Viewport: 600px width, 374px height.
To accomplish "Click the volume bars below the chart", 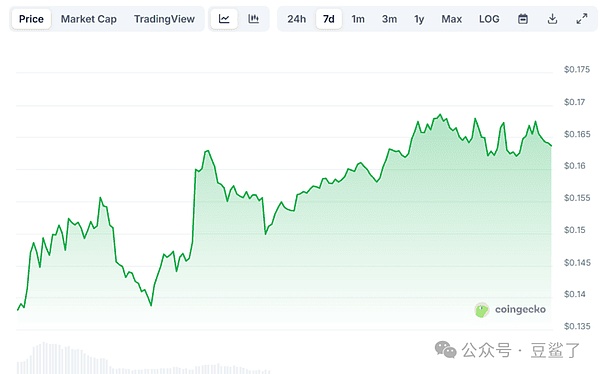I will pos(143,358).
